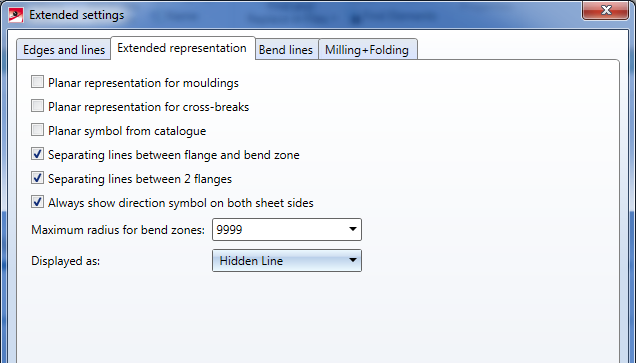Check Planar representation for cross-breaks

pyautogui.click(x=37, y=106)
